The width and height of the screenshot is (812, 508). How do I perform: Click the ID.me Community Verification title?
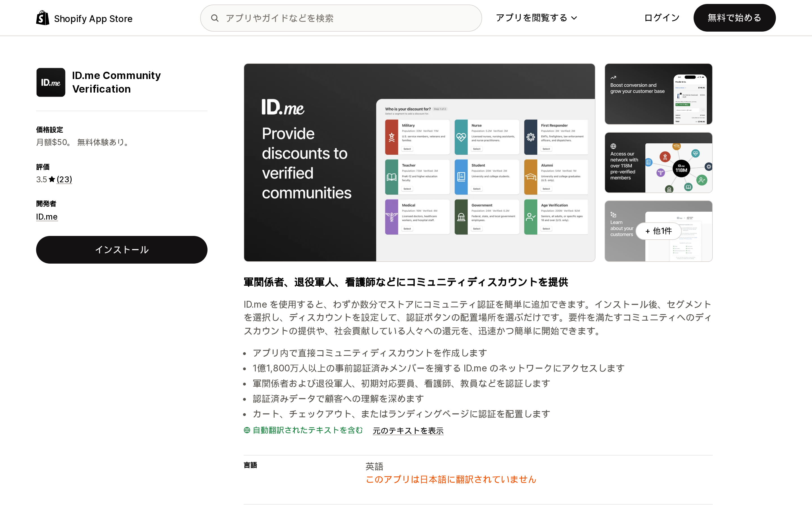click(x=116, y=82)
